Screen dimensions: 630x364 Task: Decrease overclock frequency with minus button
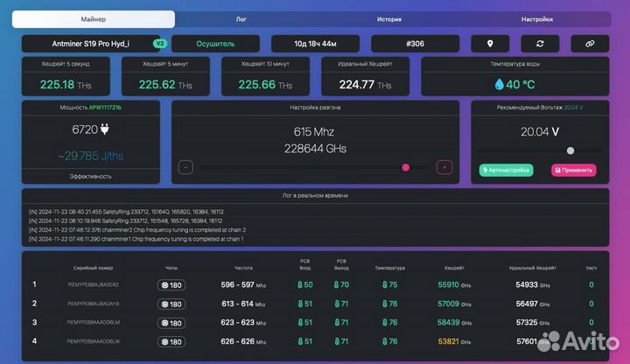(x=185, y=167)
